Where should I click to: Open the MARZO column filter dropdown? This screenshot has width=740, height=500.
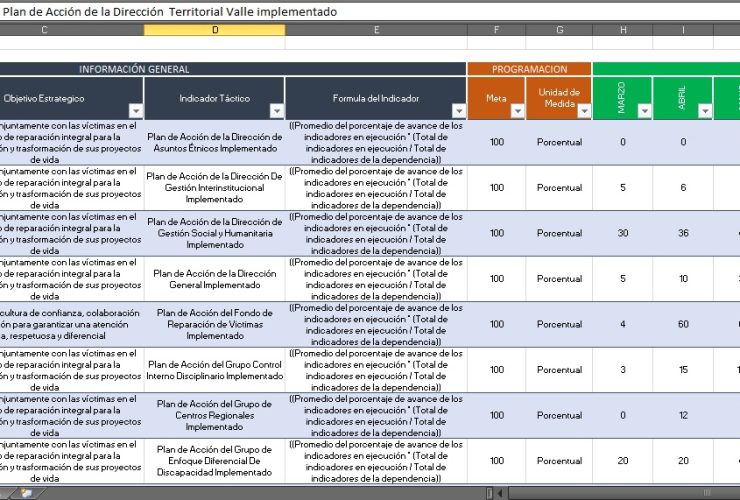645,111
